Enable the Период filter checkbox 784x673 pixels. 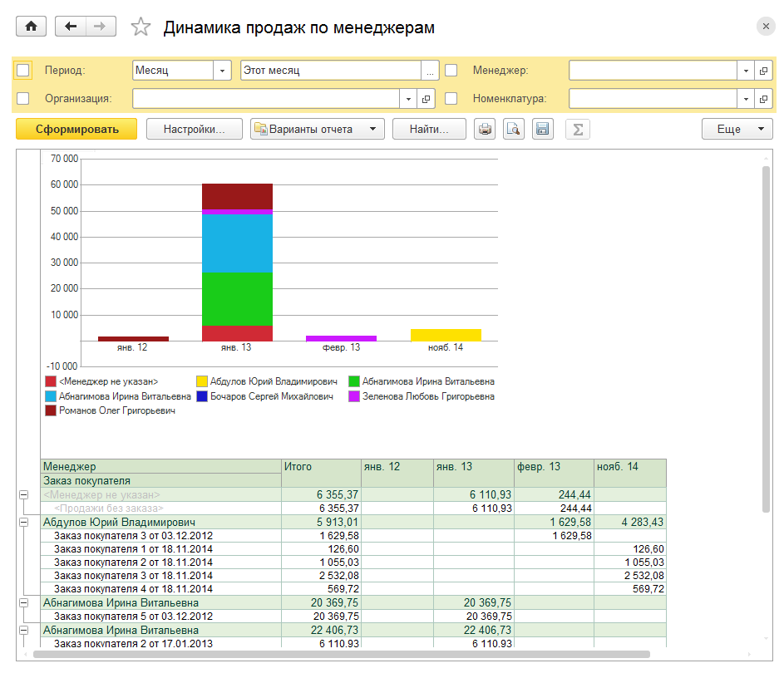tap(23, 71)
